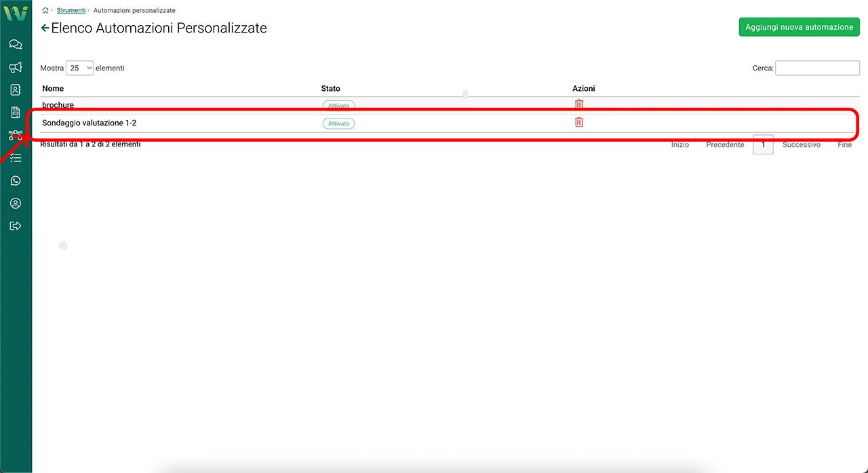This screenshot has height=473, width=868.
Task: Go to Fine pagination link
Action: point(844,145)
